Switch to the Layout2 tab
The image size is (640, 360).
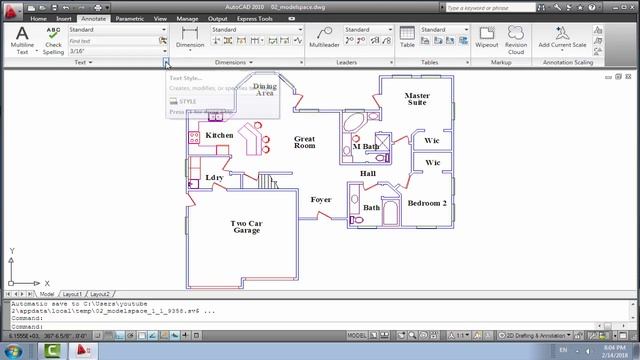click(x=100, y=294)
